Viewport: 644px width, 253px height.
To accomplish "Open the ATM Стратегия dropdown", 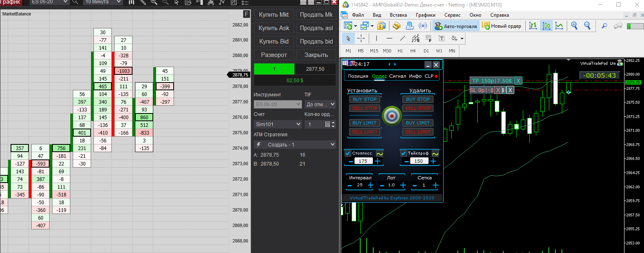I will click(295, 144).
